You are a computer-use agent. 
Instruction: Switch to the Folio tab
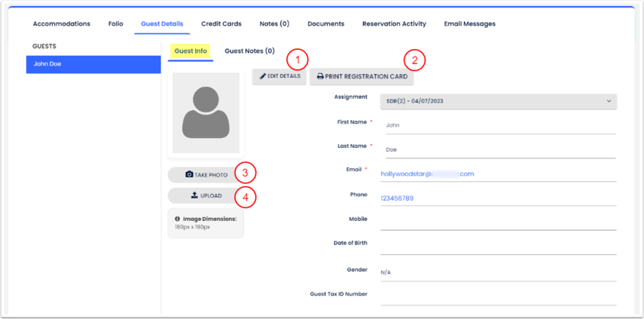[x=115, y=24]
